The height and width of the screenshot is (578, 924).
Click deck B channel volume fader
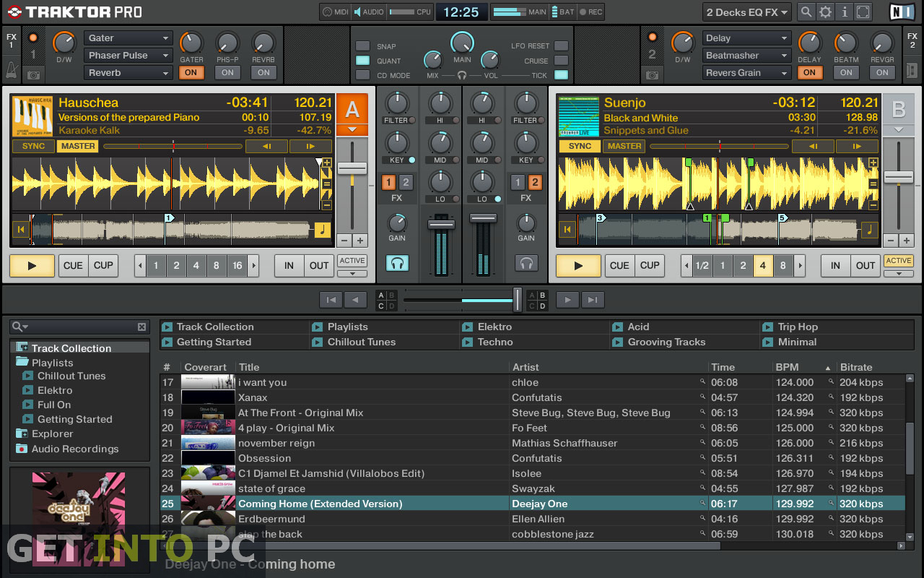pyautogui.click(x=483, y=217)
